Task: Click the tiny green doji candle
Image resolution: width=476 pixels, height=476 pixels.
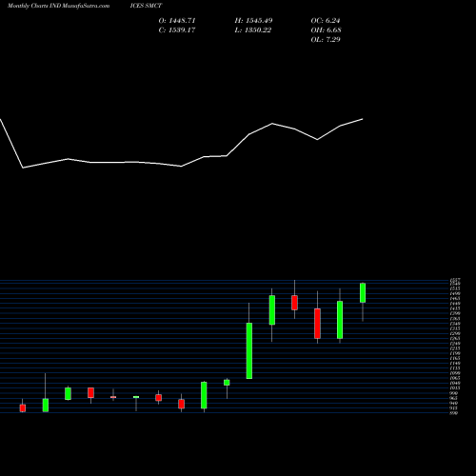Action: tap(136, 397)
